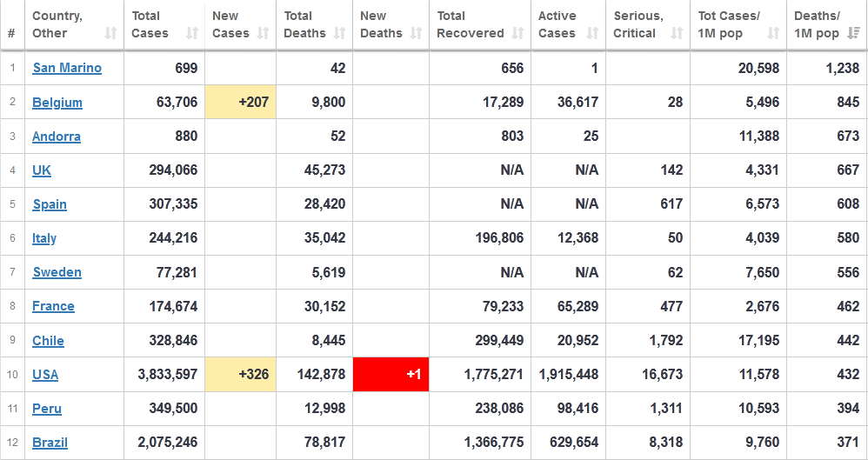Sort by Serious, Critical arrows icon
This screenshot has height=460, width=868.
point(677,33)
